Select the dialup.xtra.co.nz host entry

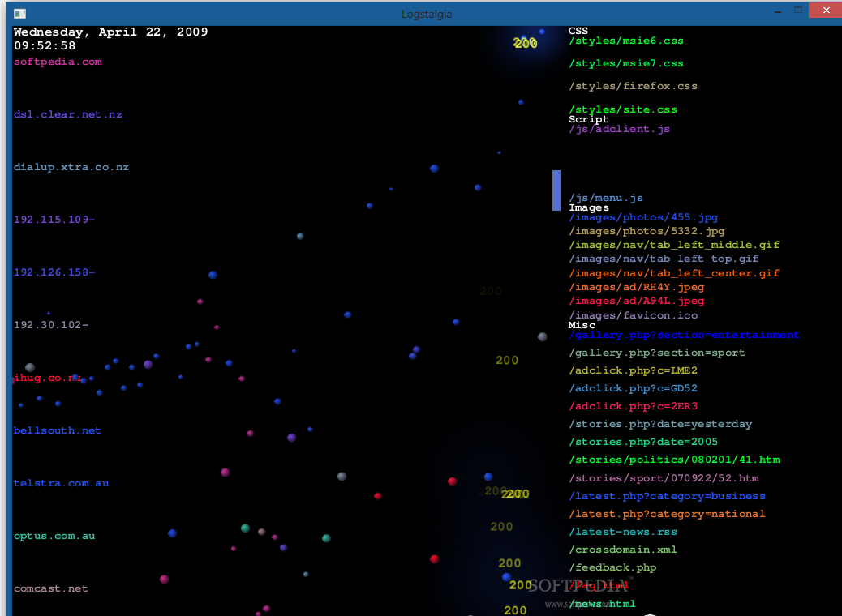[x=71, y=167]
